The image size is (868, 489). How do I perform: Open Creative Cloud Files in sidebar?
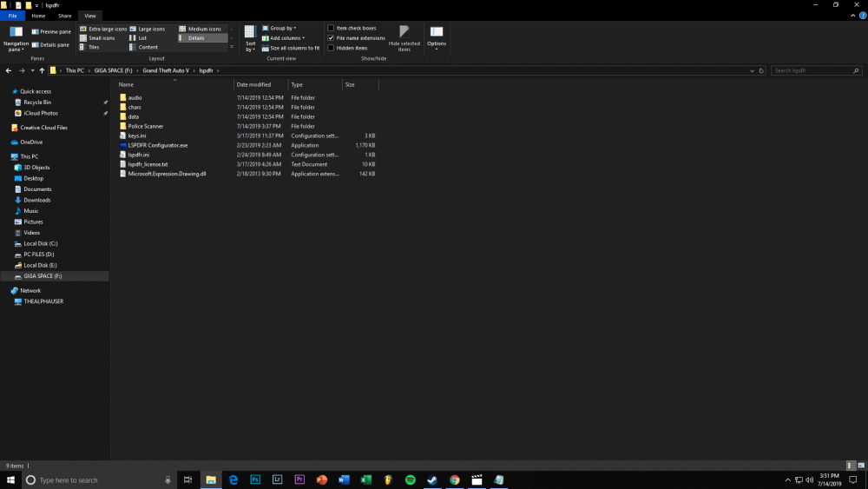[43, 128]
